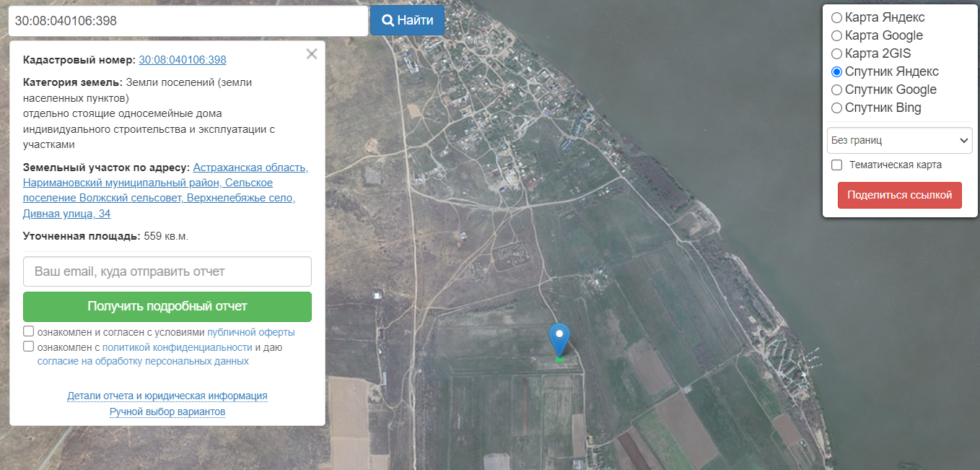
Task: Click the cadastral number search field
Action: tap(188, 21)
